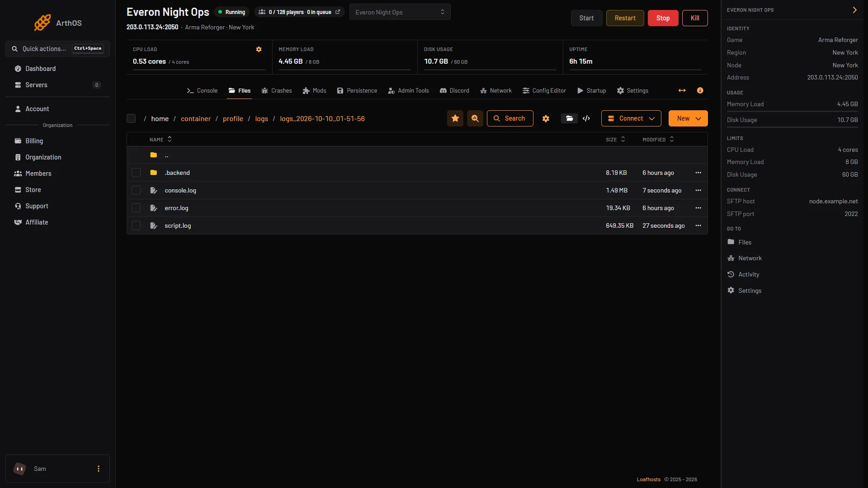Click the Quick actions search field

57,49
